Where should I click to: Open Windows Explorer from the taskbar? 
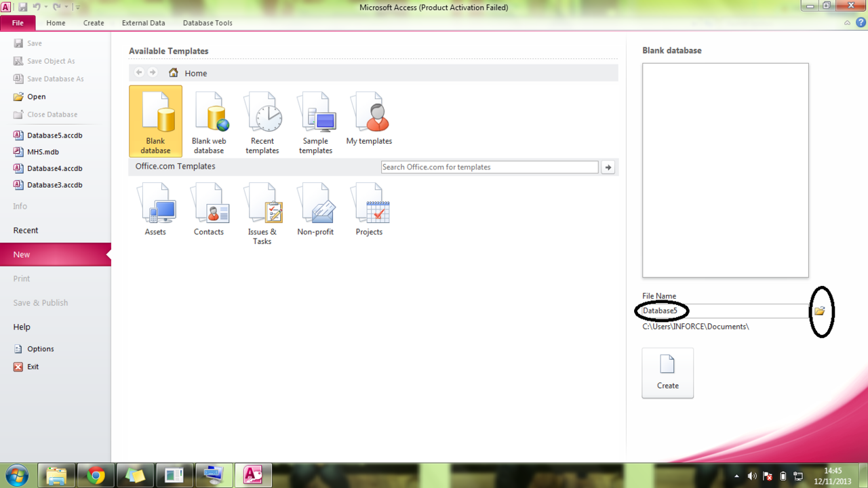(56, 475)
